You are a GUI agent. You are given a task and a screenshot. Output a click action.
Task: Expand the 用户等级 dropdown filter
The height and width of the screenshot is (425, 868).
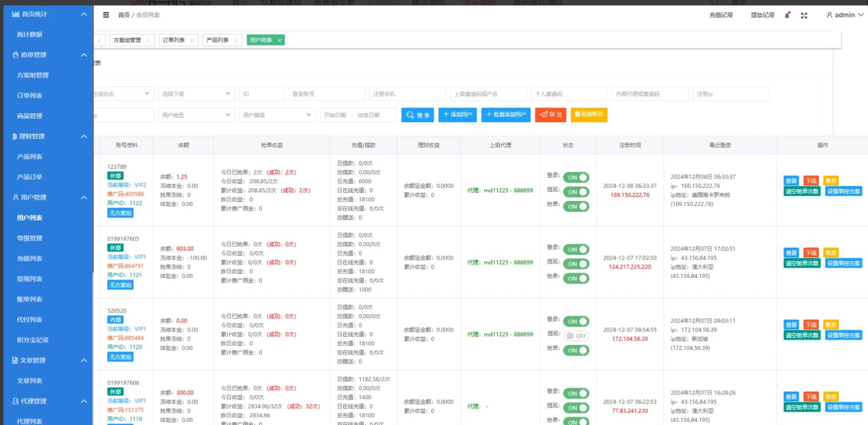click(x=277, y=115)
